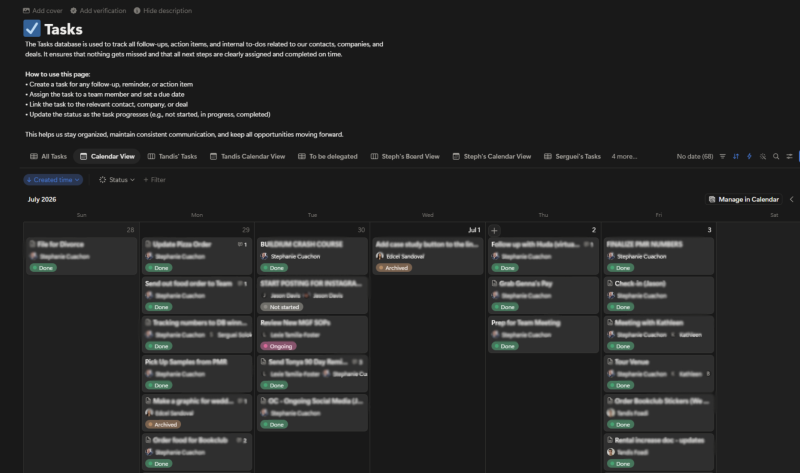This screenshot has height=473, width=800.
Task: Click the plus Filter button
Action: click(155, 180)
